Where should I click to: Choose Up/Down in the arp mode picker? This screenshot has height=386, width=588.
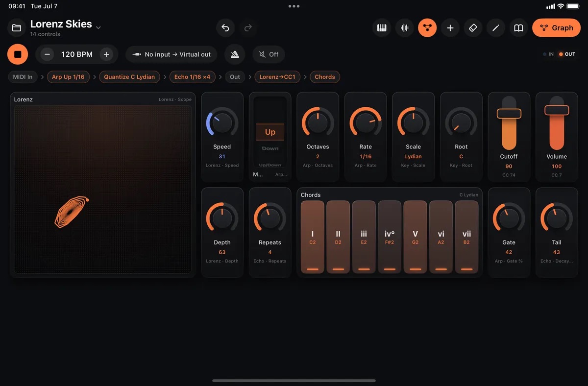(x=270, y=165)
